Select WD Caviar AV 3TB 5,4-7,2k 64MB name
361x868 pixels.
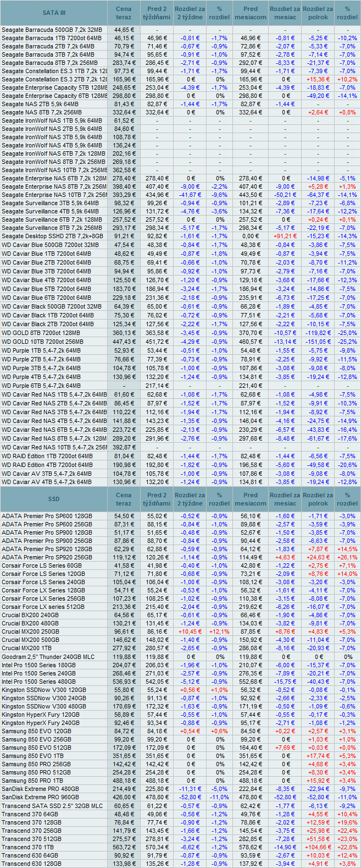point(47,474)
